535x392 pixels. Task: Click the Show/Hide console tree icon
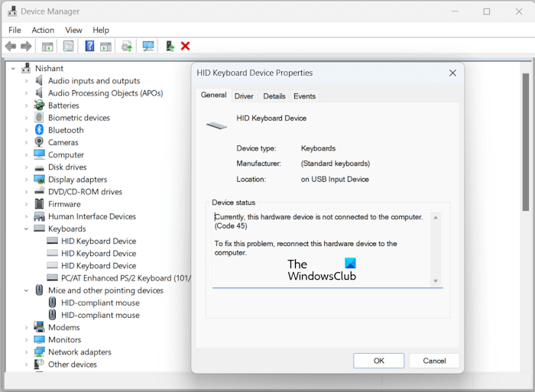47,46
